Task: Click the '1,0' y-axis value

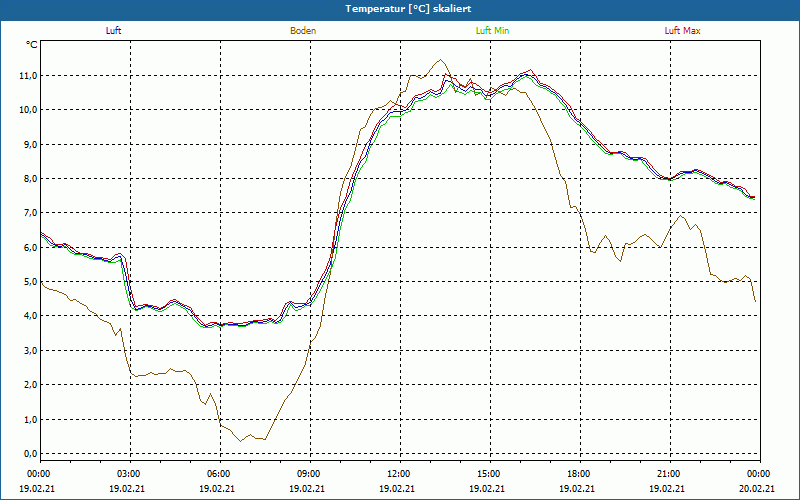Action: pyautogui.click(x=30, y=419)
